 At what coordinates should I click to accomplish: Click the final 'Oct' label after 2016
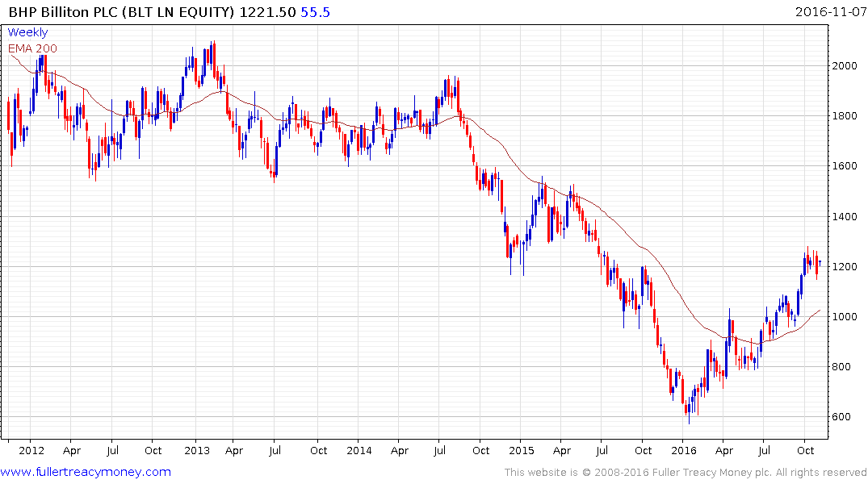[806, 450]
